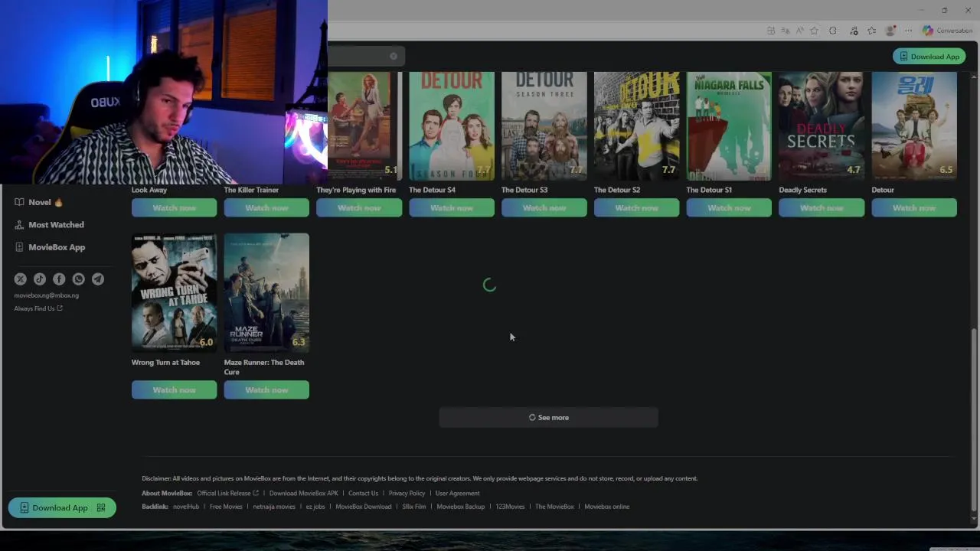Click the Facebook social icon

coord(59,279)
